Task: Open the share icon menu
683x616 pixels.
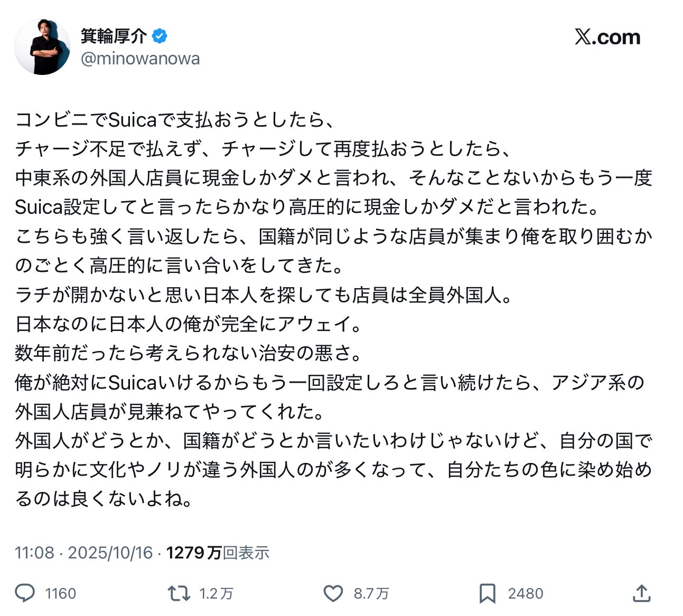Action: (x=641, y=593)
